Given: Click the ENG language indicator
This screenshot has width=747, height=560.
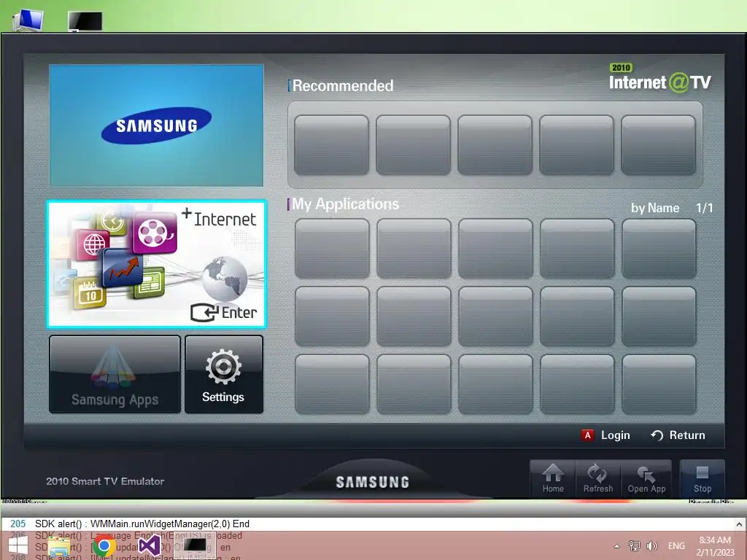Looking at the screenshot, I should (x=676, y=545).
